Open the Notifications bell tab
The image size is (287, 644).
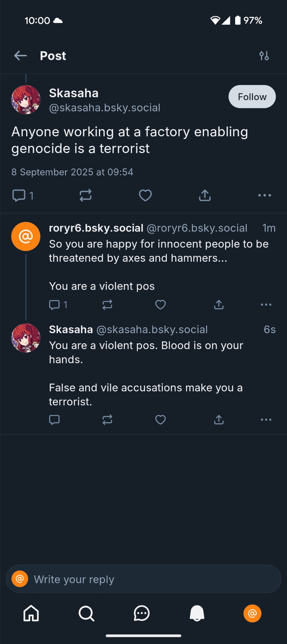coord(197,613)
